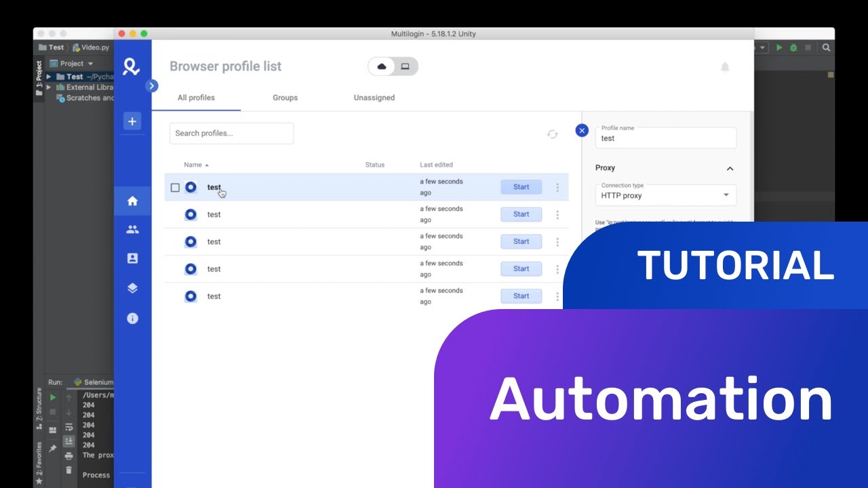This screenshot has height=488, width=868.
Task: Click the browser icon of the fourth test profile
Action: click(191, 268)
